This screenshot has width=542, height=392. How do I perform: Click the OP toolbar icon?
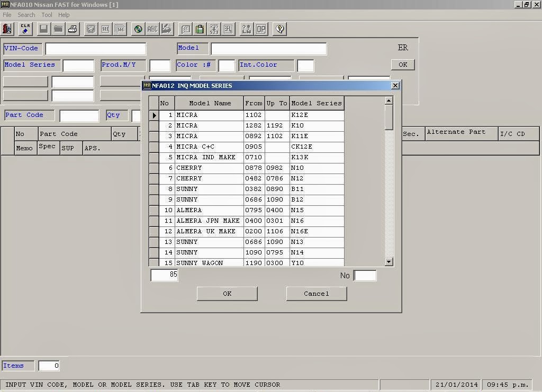point(261,29)
